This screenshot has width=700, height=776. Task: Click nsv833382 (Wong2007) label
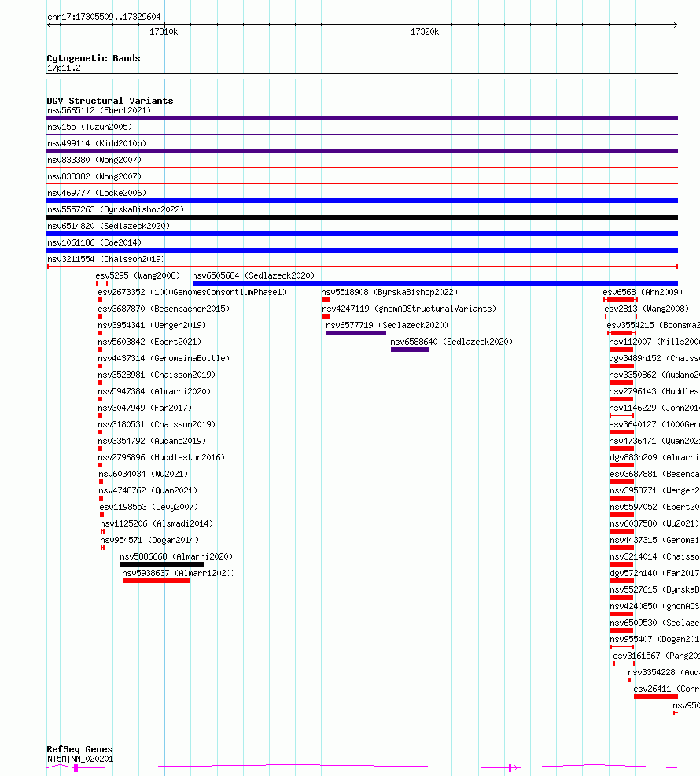(94, 176)
